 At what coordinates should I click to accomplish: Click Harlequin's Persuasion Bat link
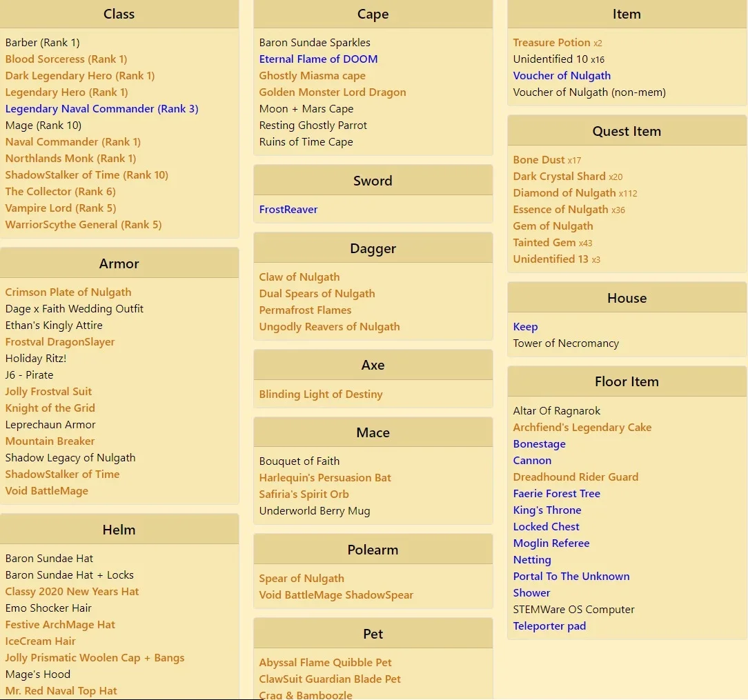(x=325, y=478)
